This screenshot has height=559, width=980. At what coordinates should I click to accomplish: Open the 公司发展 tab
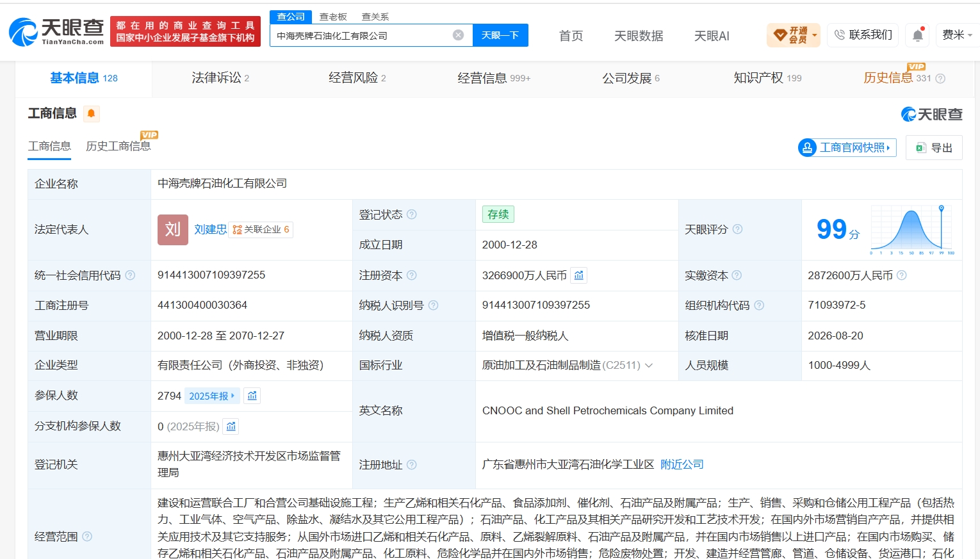(x=631, y=78)
